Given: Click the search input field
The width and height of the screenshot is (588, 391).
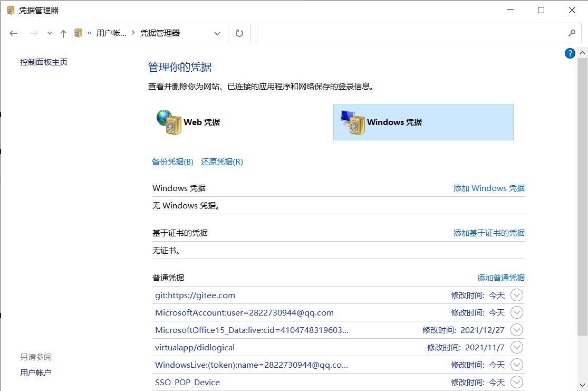Looking at the screenshot, I should (x=419, y=33).
